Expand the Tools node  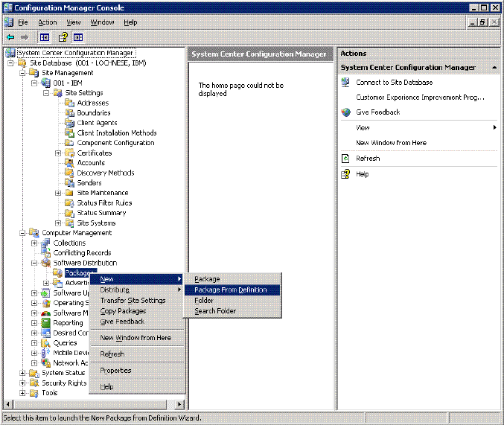point(22,393)
